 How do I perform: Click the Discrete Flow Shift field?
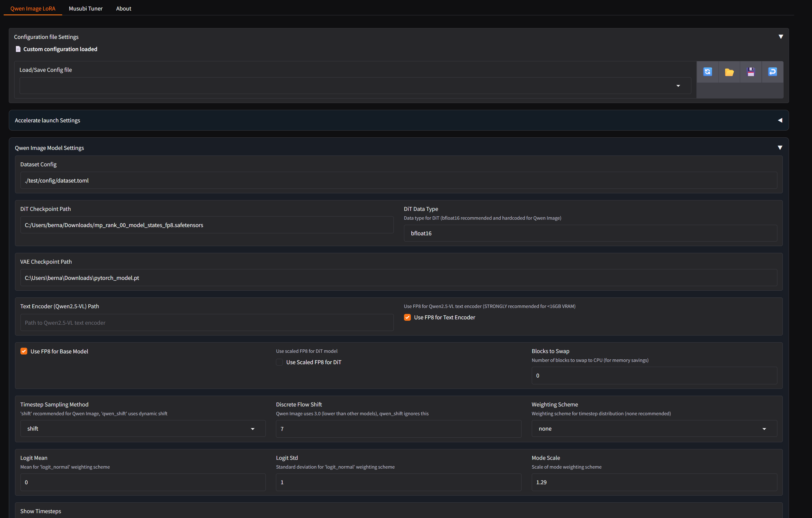pos(398,429)
